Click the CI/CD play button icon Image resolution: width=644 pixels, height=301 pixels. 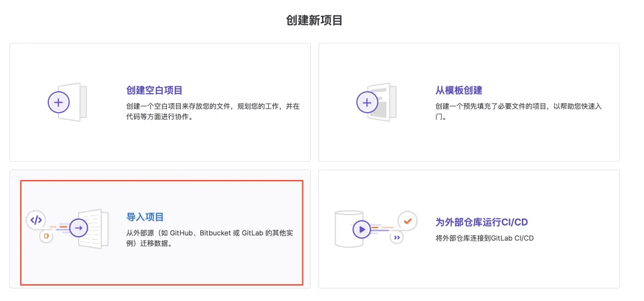pyautogui.click(x=362, y=229)
